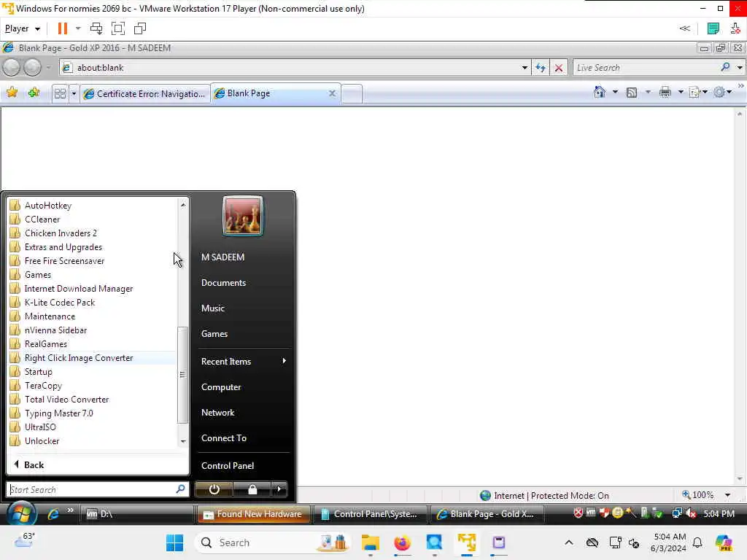The image size is (747, 560).
Task: Click the red Stop loading button
Action: coord(559,68)
